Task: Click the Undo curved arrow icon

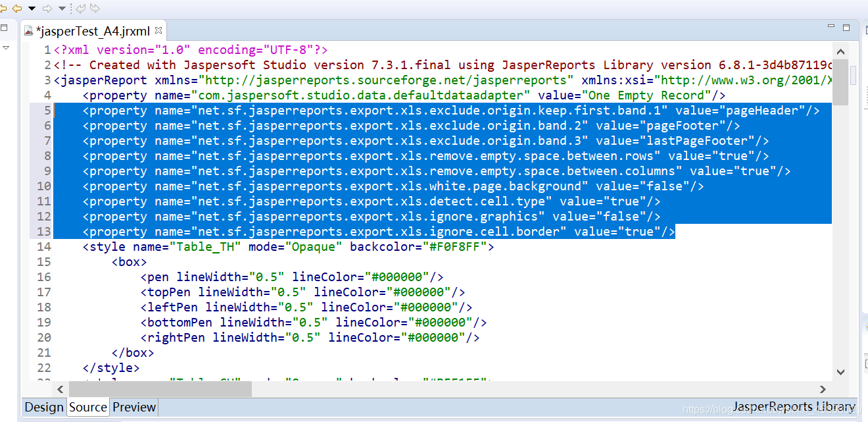Action: [81, 9]
